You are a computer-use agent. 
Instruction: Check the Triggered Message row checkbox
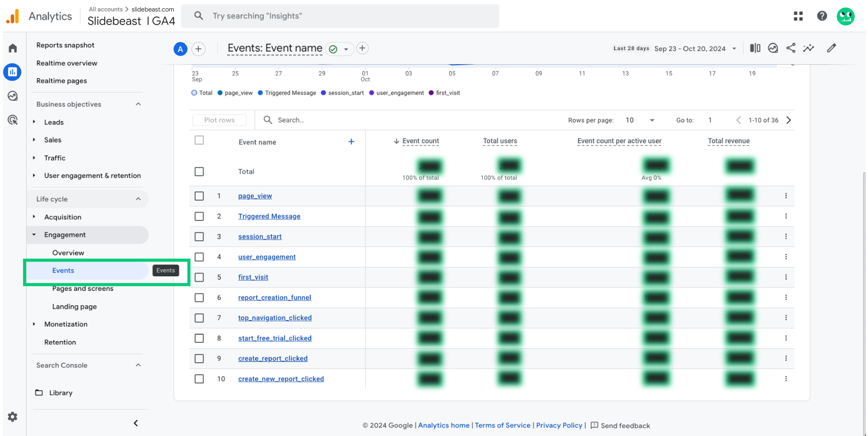coord(199,216)
